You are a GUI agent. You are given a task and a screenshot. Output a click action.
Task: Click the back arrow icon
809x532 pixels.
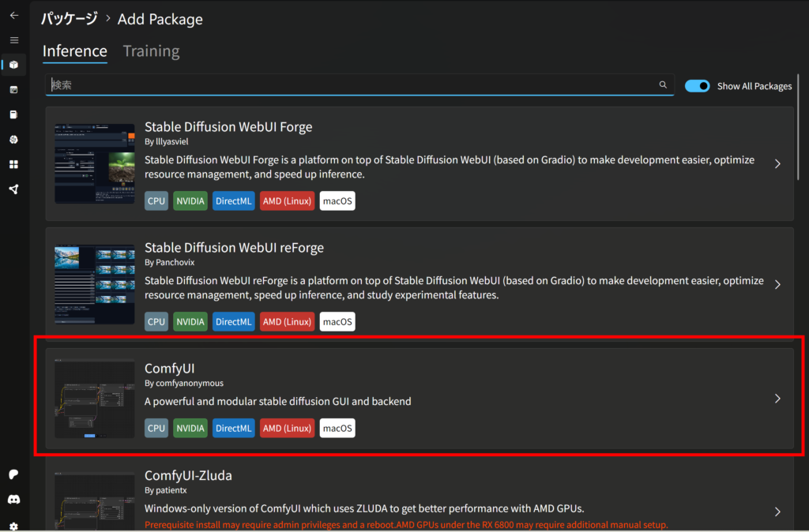tap(13, 15)
